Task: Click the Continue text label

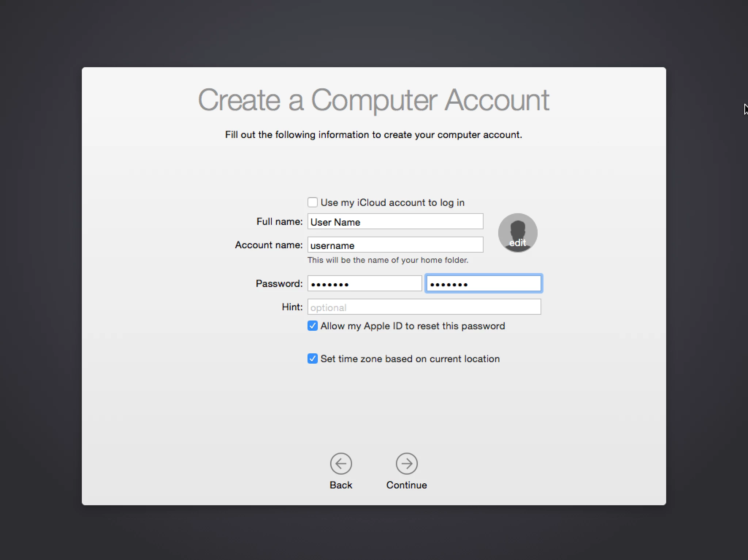Action: pyautogui.click(x=407, y=485)
